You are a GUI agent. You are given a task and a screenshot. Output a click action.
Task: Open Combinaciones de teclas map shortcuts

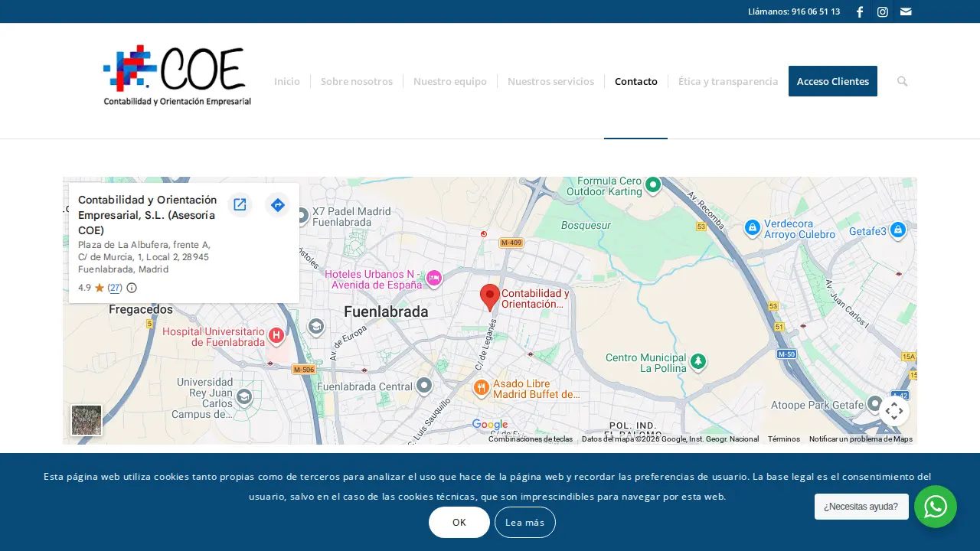point(531,439)
